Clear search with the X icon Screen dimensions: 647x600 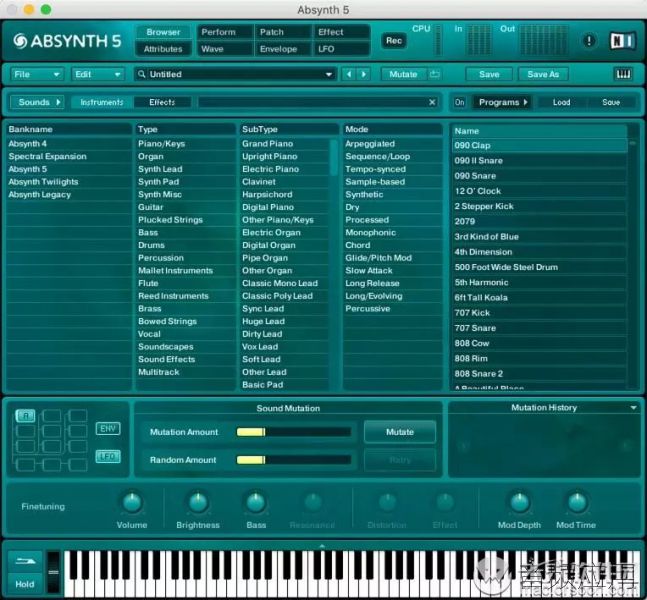(432, 102)
